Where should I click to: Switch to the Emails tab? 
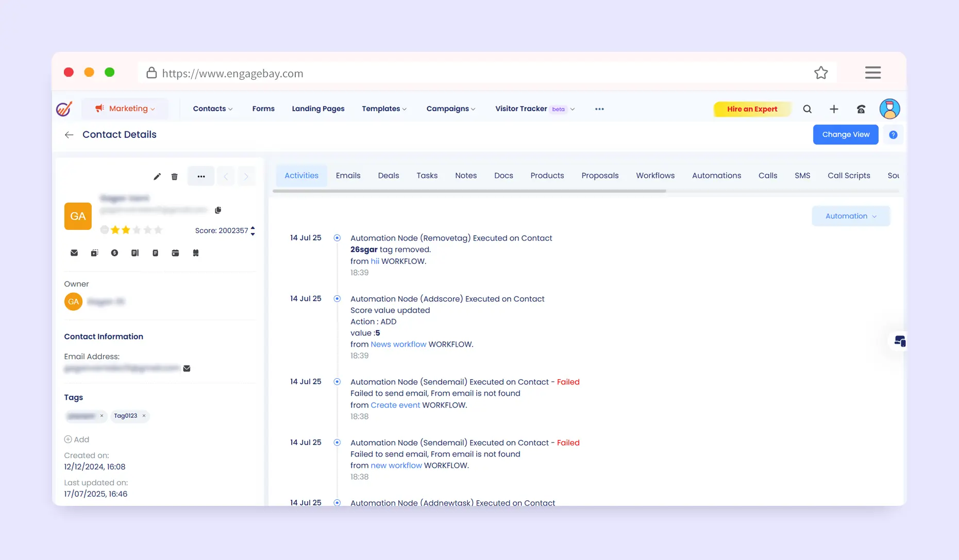pos(348,176)
